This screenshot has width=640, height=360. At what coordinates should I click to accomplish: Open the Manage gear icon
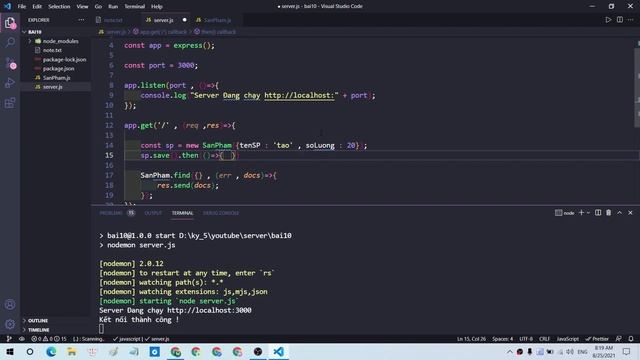point(10,324)
